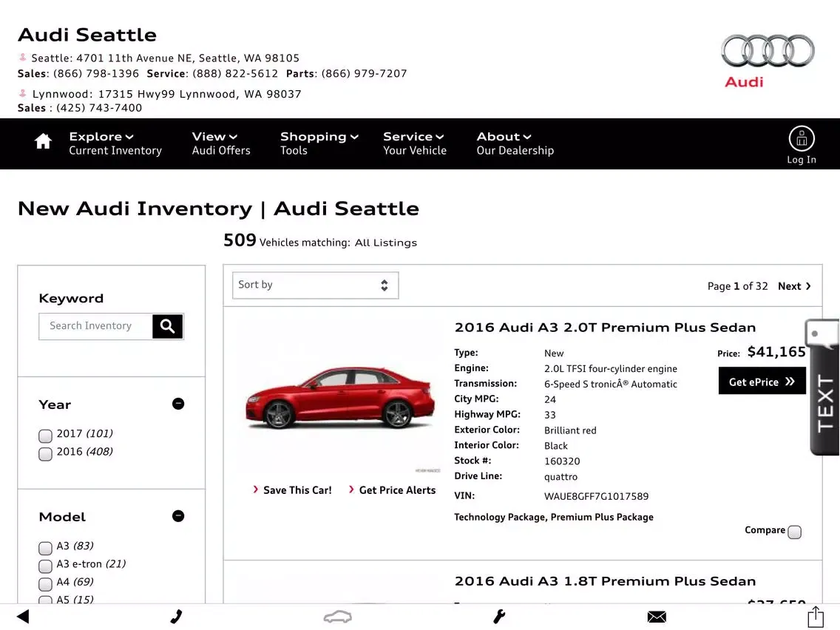Click the Lynnwood location pin icon
Viewport: 840px width, 630px height.
[x=22, y=93]
